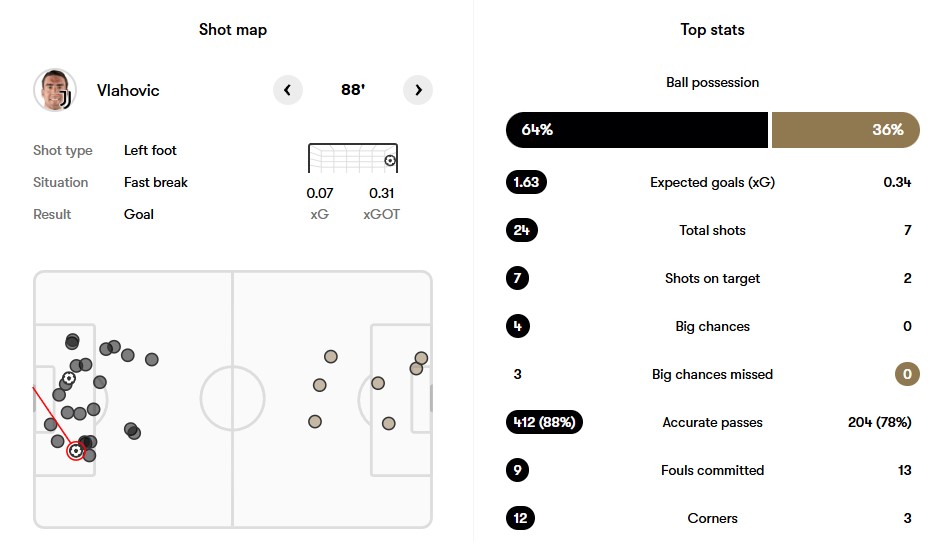Viewport: 940px width, 542px height.
Task: Click the goal ball icon near the six-yard box
Action: tap(69, 378)
